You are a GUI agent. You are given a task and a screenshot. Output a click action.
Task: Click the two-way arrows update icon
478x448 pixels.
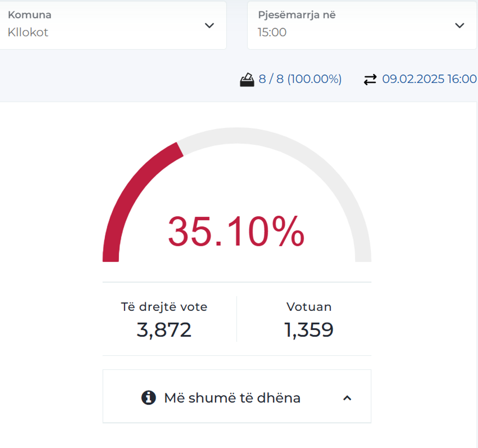[x=370, y=80]
